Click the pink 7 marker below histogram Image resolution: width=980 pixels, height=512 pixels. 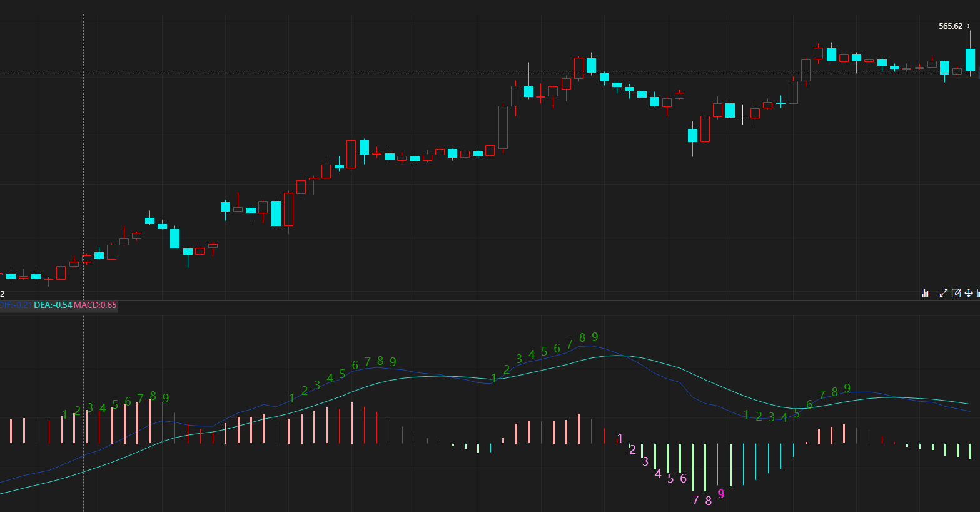point(695,500)
